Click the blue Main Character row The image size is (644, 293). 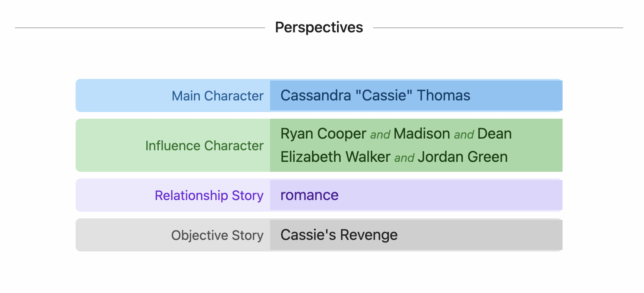pyautogui.click(x=319, y=95)
